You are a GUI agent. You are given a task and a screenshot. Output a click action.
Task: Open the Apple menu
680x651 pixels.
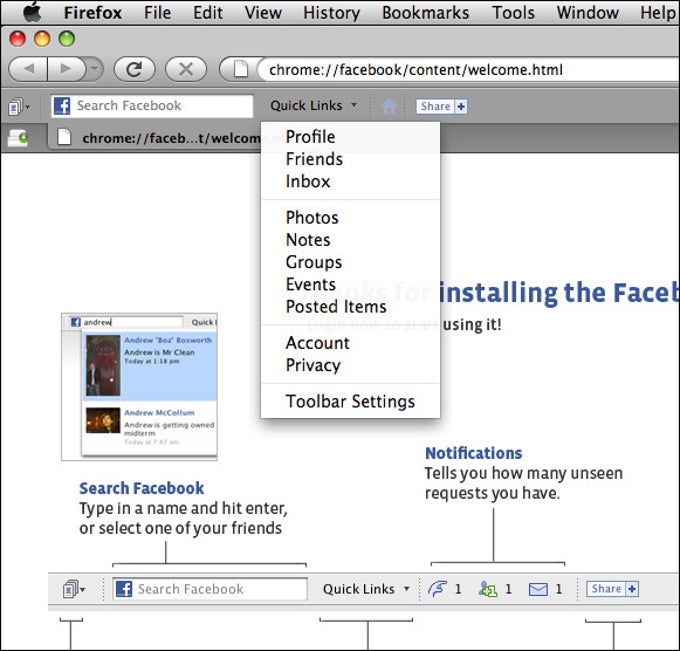click(x=32, y=12)
